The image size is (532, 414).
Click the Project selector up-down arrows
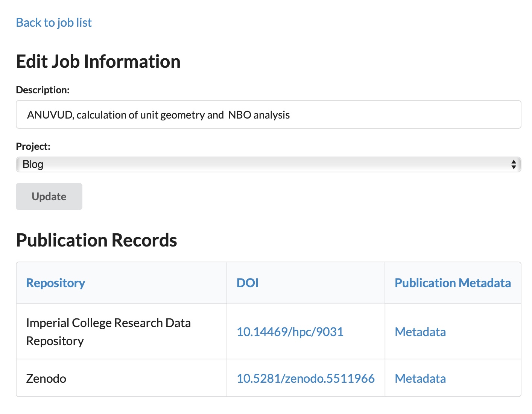tap(513, 164)
